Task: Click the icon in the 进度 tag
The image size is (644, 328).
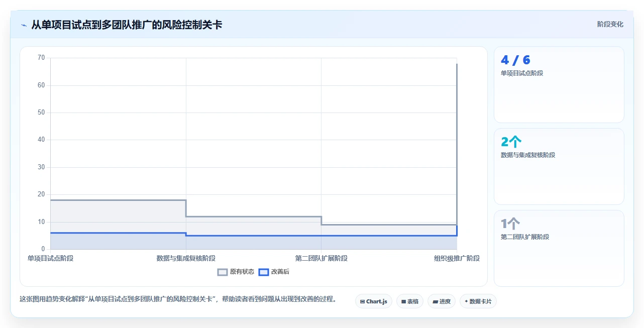Action: [x=435, y=302]
